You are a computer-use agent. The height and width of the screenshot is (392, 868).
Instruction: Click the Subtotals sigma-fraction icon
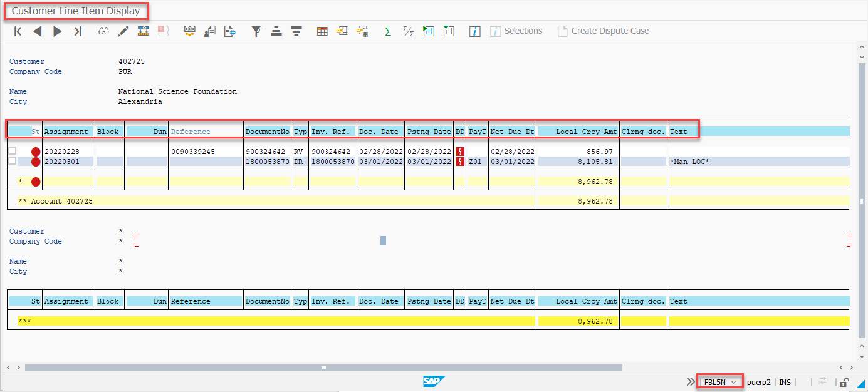click(408, 31)
